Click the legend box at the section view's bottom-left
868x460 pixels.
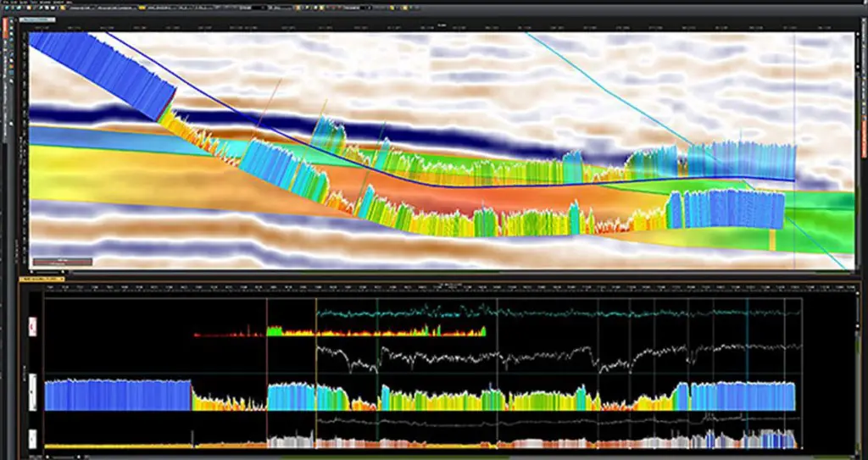(x=63, y=261)
